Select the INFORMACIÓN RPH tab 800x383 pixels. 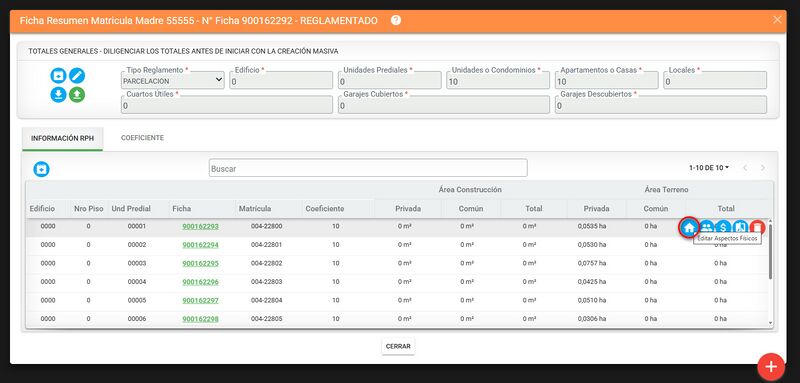[62, 139]
